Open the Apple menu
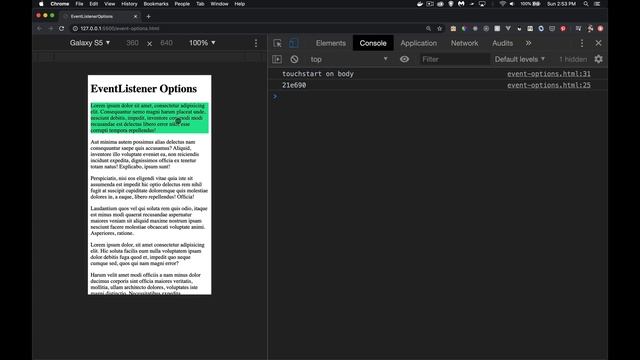 tap(41, 4)
